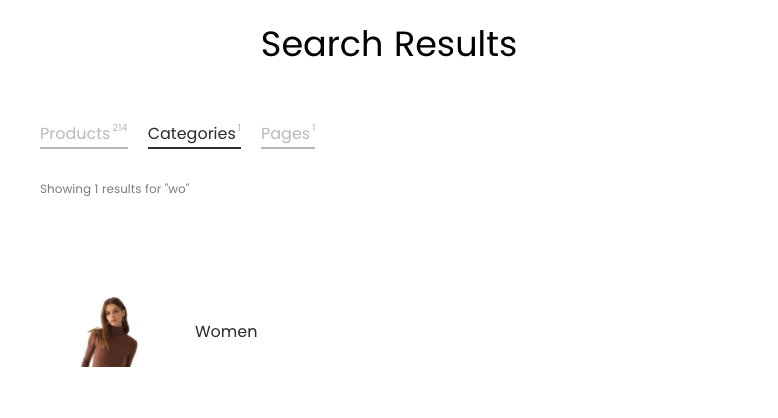Click the 'Showing 1 results' summary text
This screenshot has width=778, height=418.
[x=115, y=189]
